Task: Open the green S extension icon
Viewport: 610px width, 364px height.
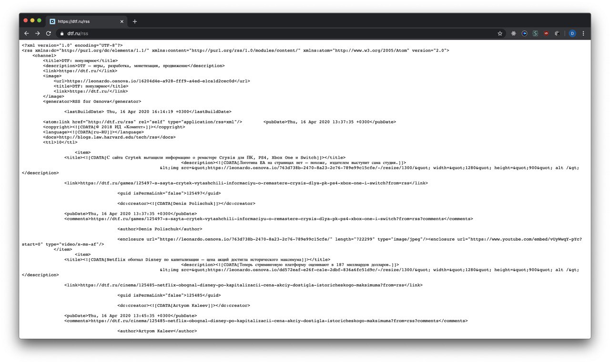Action: tap(535, 33)
